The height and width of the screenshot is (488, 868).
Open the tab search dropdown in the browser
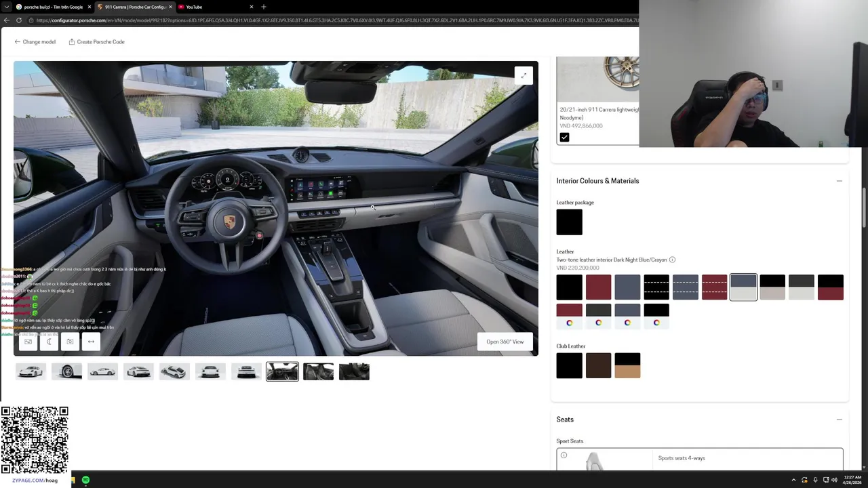(x=6, y=7)
